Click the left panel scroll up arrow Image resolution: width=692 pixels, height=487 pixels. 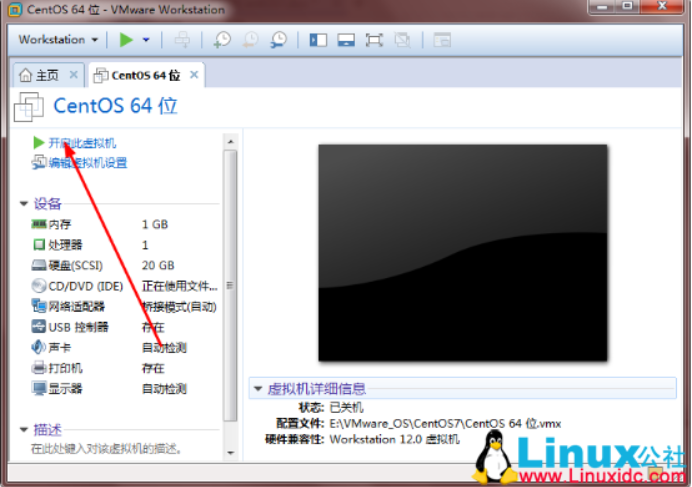(230, 141)
